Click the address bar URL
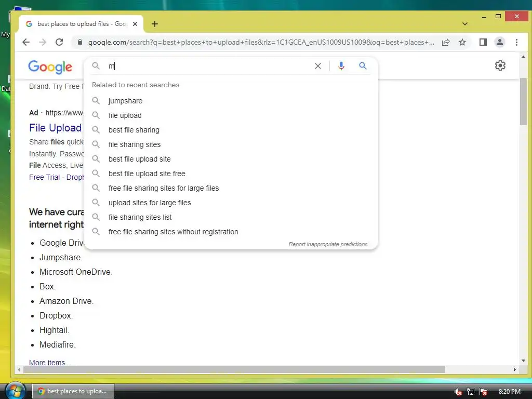 pyautogui.click(x=261, y=43)
